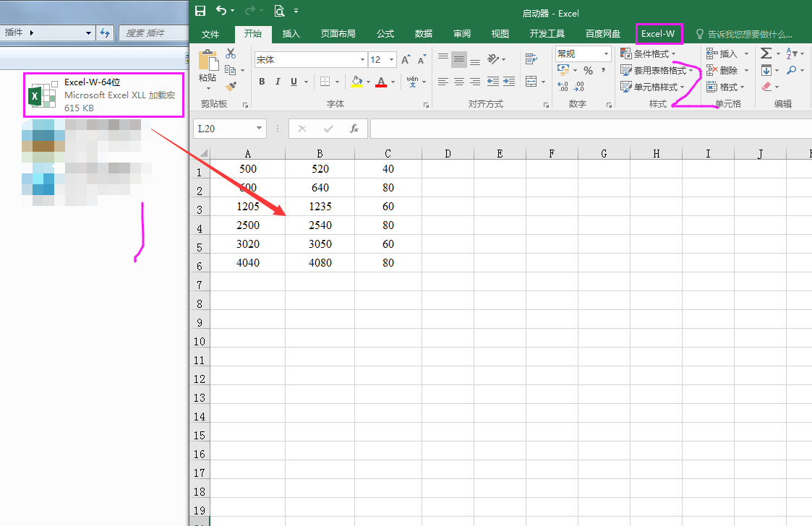Click the increase decimal places icon
The height and width of the screenshot is (526, 812).
(x=563, y=87)
